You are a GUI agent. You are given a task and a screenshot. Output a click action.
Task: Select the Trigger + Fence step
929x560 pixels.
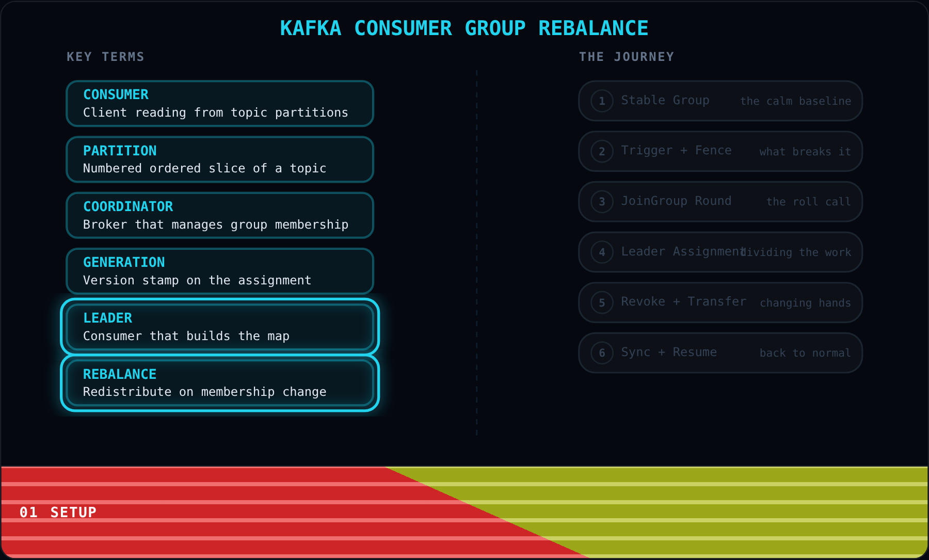[720, 151]
